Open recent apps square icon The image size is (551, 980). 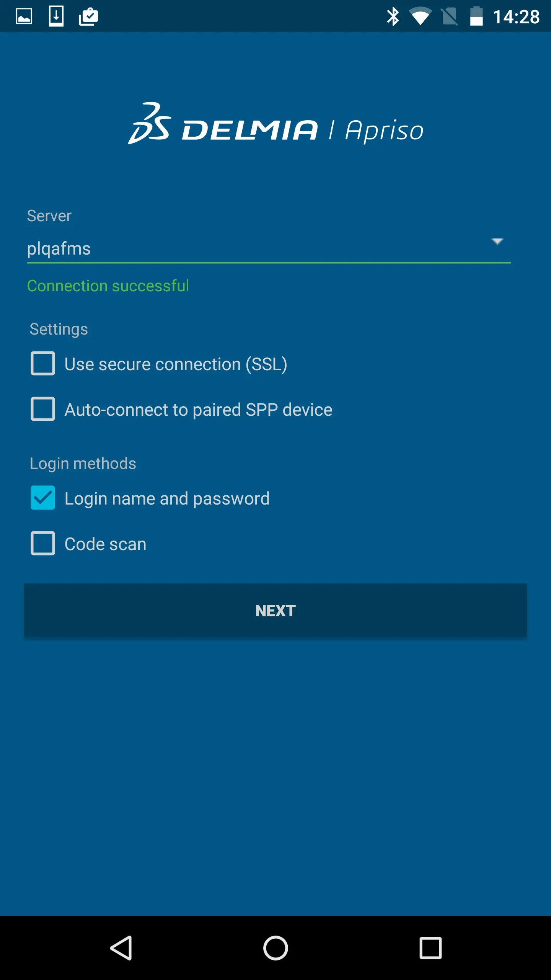[430, 948]
